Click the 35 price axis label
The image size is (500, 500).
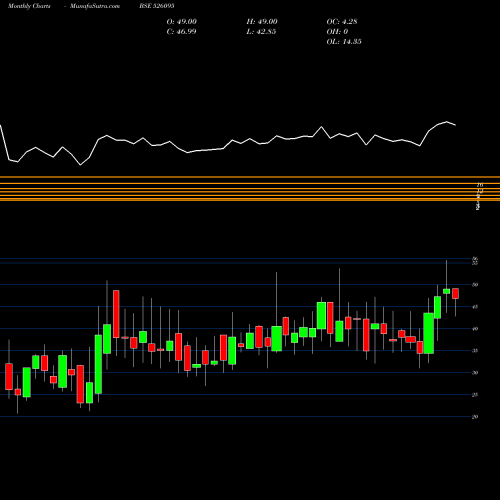pos(475,351)
